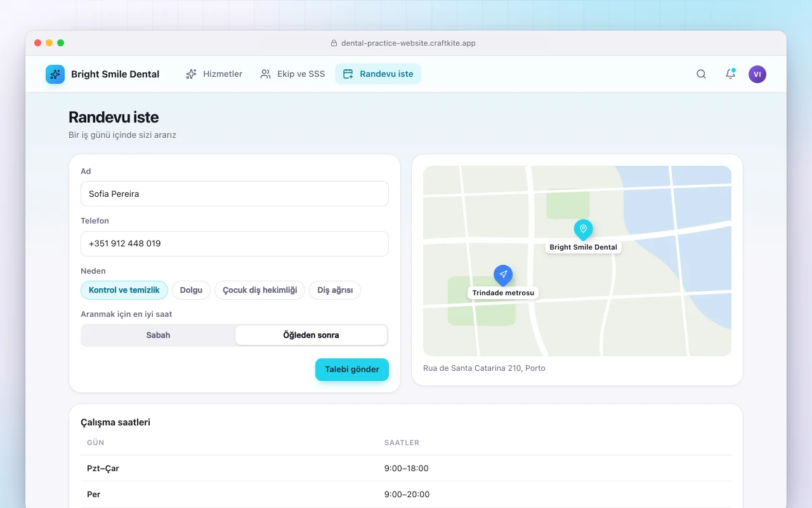Click the Hizmetler sparkle icon
Image resolution: width=812 pixels, height=508 pixels.
[191, 74]
